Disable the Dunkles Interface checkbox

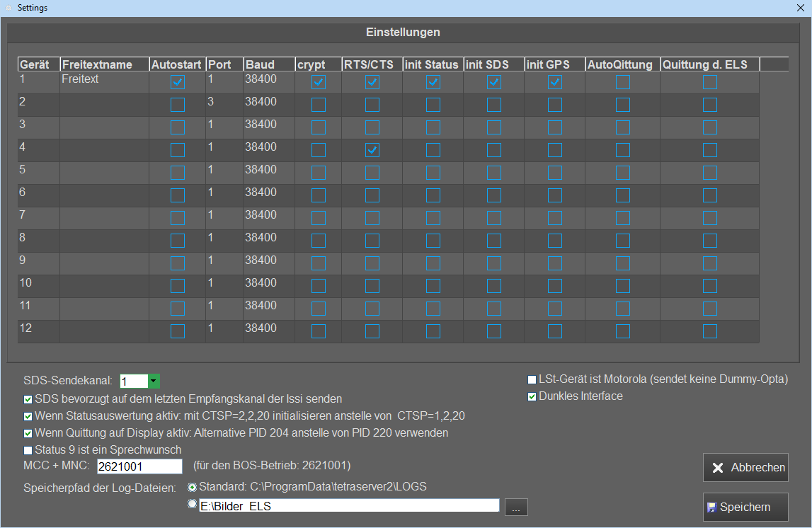coord(532,397)
